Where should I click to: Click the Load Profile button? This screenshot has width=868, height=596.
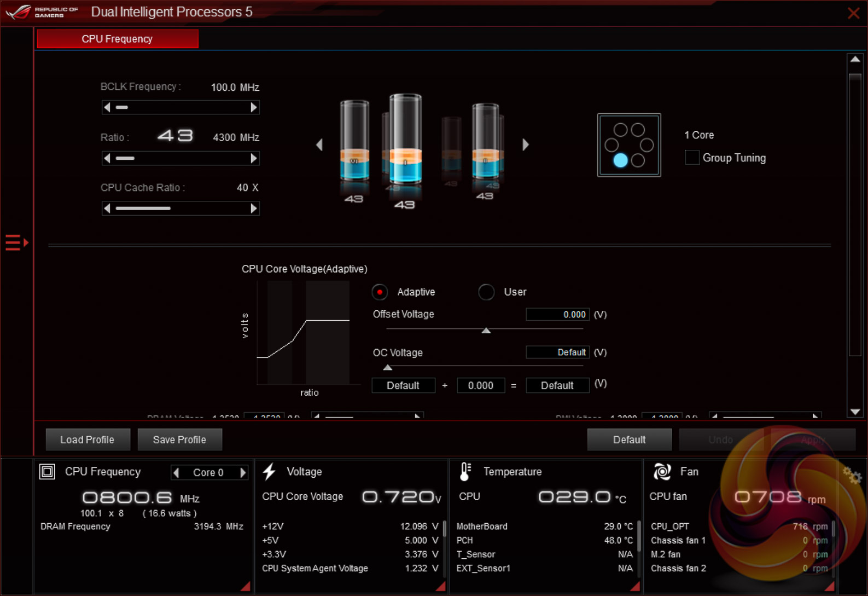pos(88,439)
